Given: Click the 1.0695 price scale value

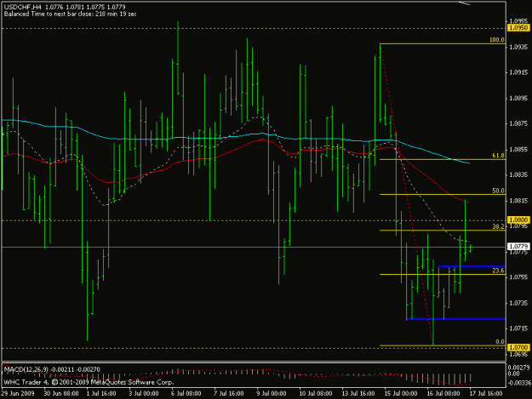Looking at the screenshot, I should tap(518, 354).
